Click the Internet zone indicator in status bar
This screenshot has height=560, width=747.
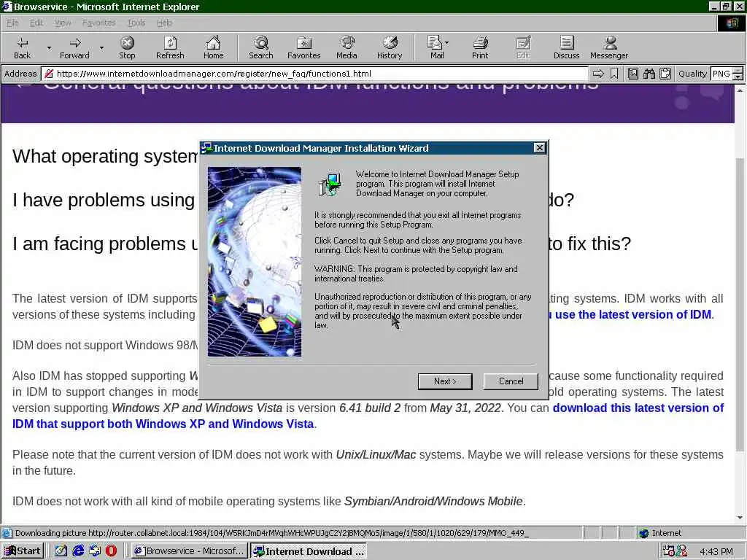coord(659,533)
